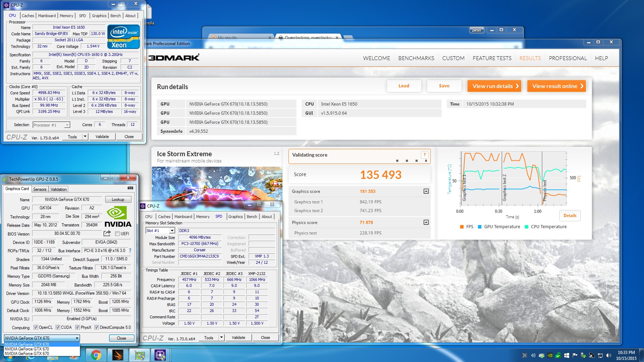644x362 pixels.
Task: Open the Bench tab in top CPU-Z
Action: [x=116, y=16]
